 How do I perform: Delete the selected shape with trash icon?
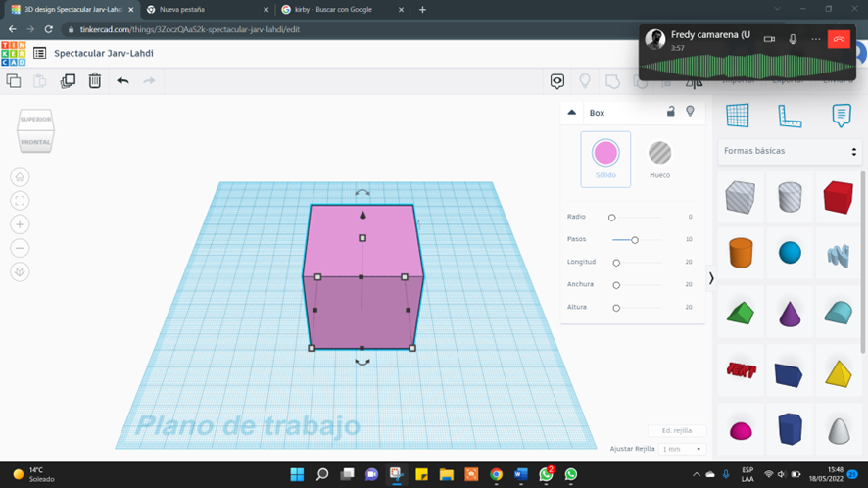point(95,81)
